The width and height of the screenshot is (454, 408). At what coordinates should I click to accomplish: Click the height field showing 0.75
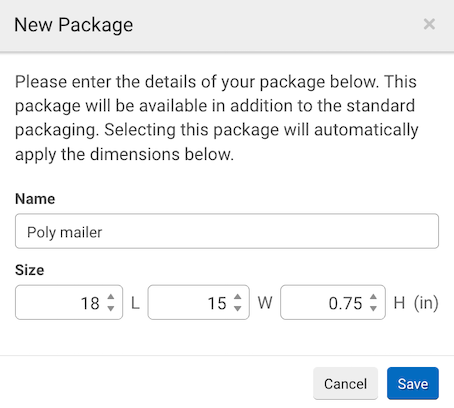(333, 302)
